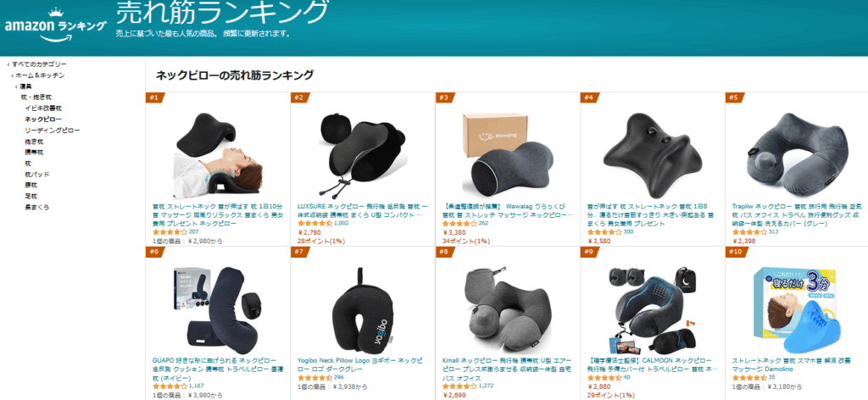Click 1,167 review count for GUAPO pillow
Image resolution: width=868 pixels, height=400 pixels.
pos(197,386)
